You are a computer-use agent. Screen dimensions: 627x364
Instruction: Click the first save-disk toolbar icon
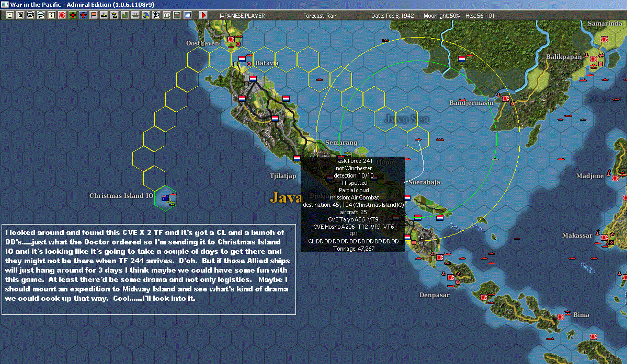[9, 15]
